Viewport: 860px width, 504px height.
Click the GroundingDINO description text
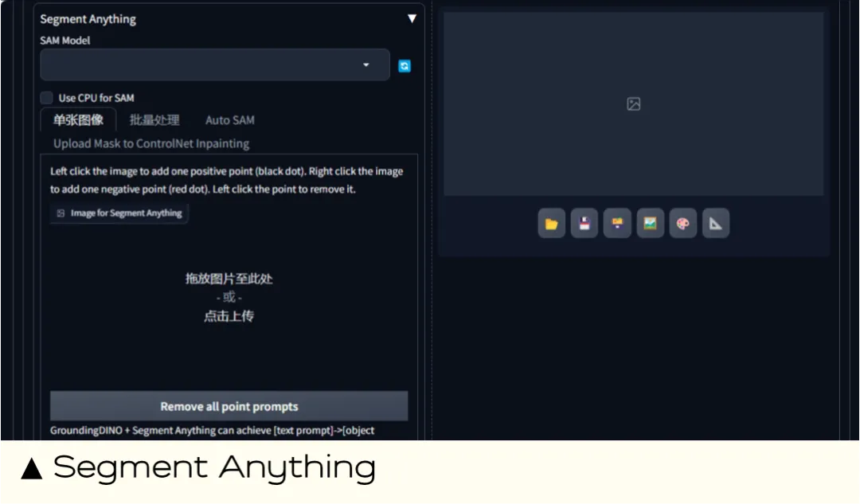[x=213, y=431]
